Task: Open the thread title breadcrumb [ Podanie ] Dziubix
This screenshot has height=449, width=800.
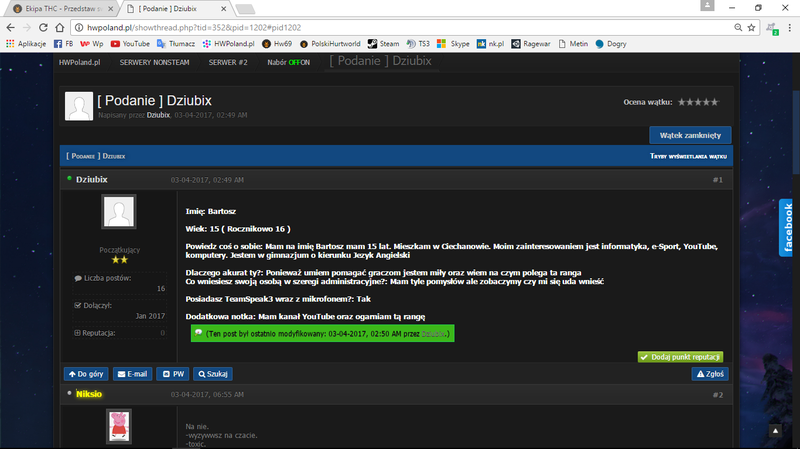Action: click(381, 61)
